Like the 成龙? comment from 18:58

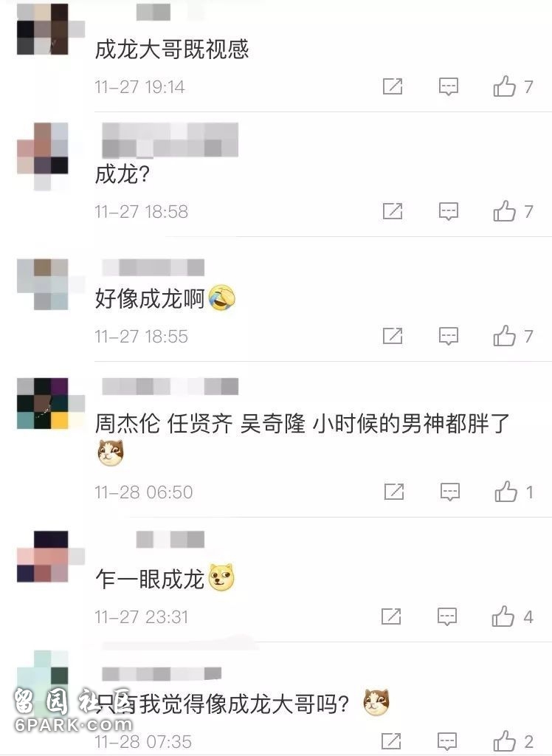coord(504,211)
